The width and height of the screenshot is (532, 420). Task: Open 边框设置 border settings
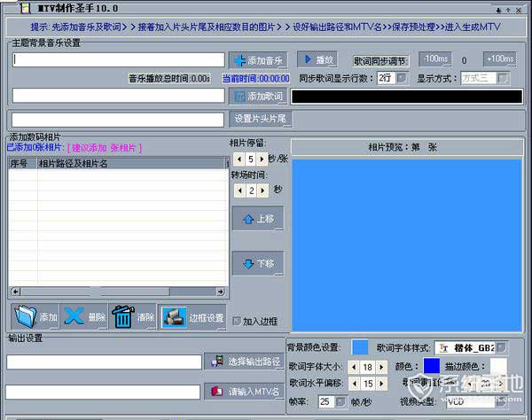192,317
